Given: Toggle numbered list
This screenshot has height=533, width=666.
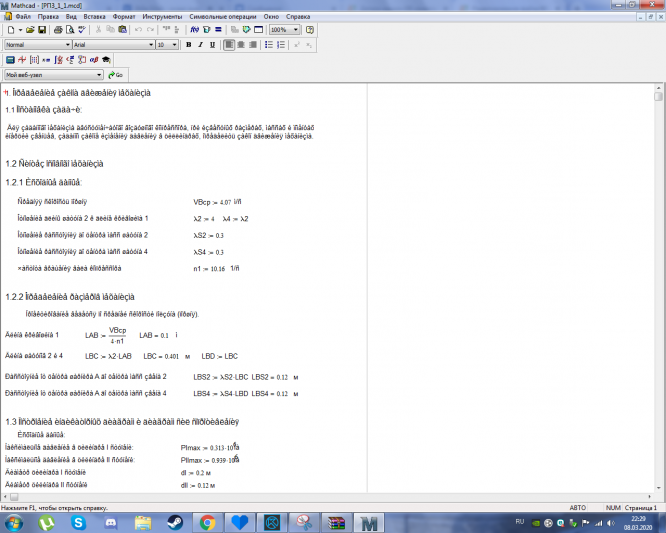Looking at the screenshot, I should tap(281, 45).
